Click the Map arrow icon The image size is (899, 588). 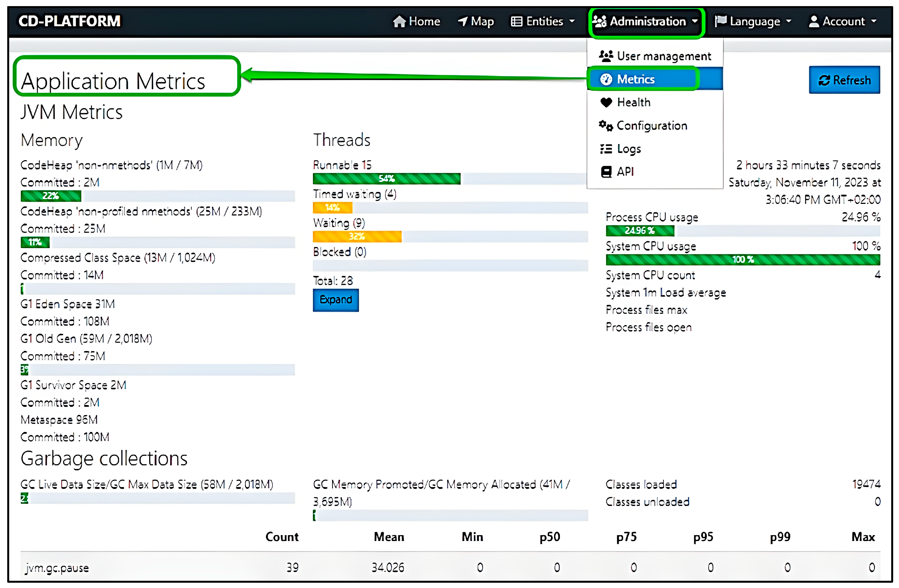463,21
